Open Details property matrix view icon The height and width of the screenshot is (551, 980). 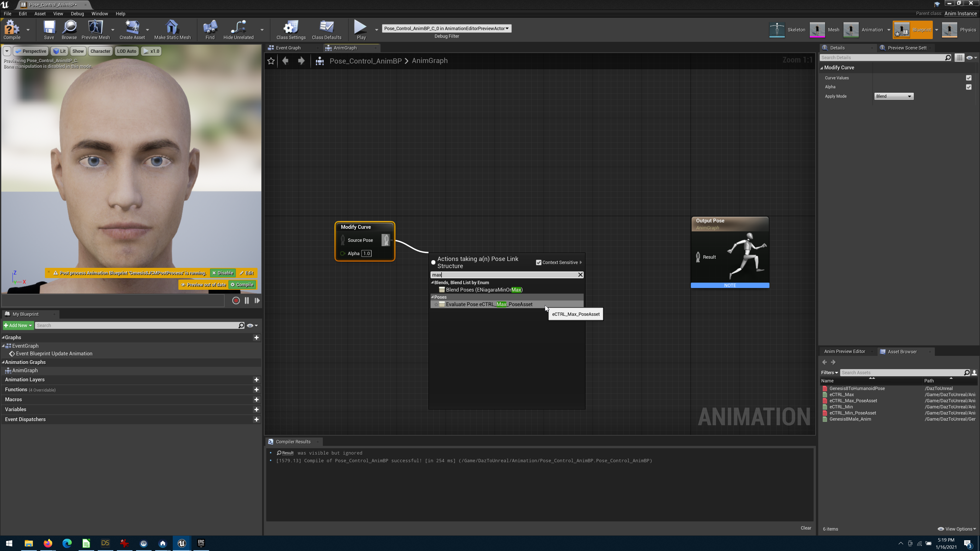[x=959, y=58]
